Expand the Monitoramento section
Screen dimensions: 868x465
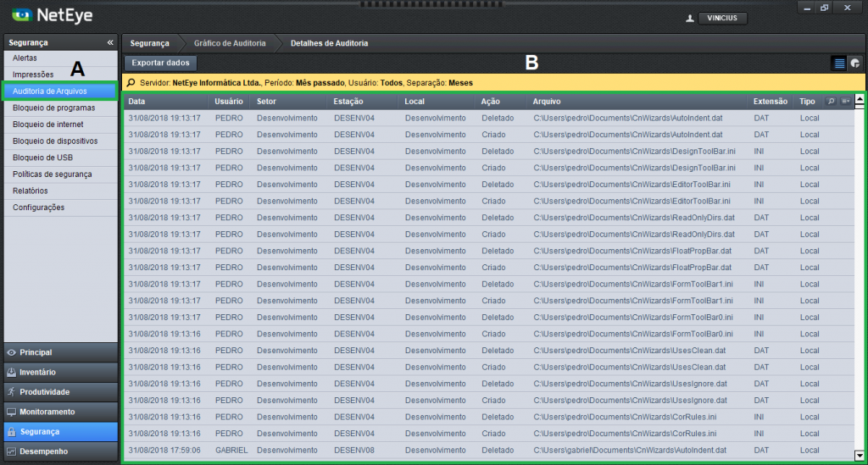coord(60,412)
